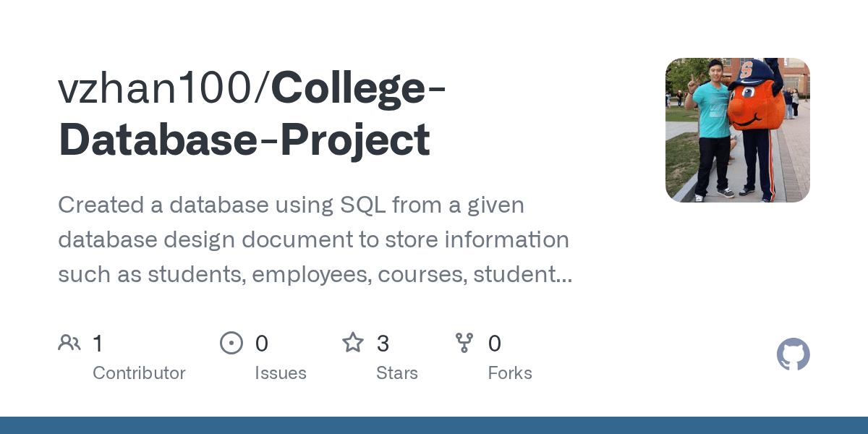The height and width of the screenshot is (434, 868).
Task: Select the Stars label
Action: click(x=396, y=373)
